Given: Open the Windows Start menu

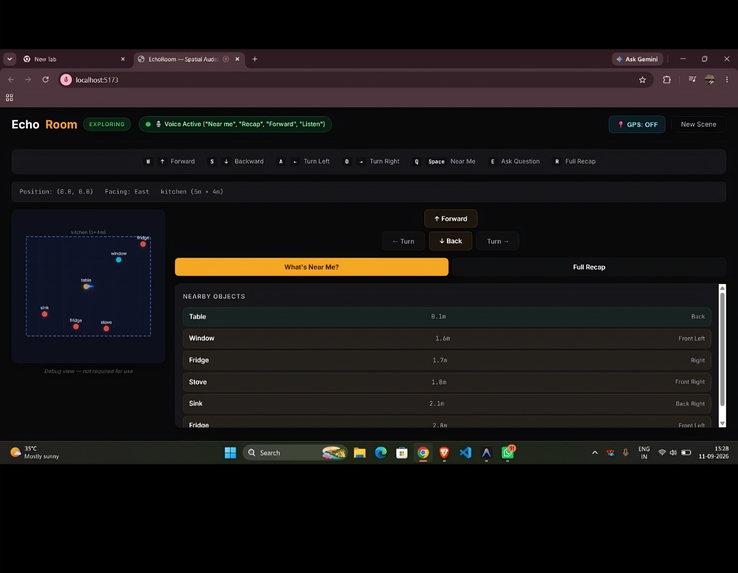Looking at the screenshot, I should point(230,452).
